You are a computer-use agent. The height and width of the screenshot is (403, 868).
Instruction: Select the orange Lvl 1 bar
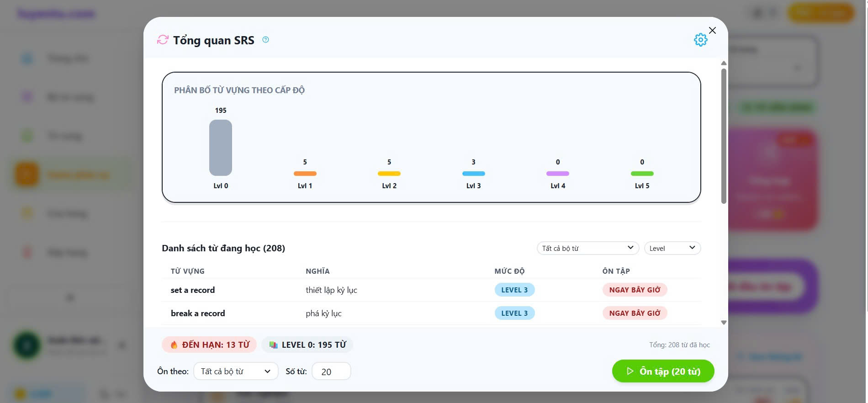(305, 174)
